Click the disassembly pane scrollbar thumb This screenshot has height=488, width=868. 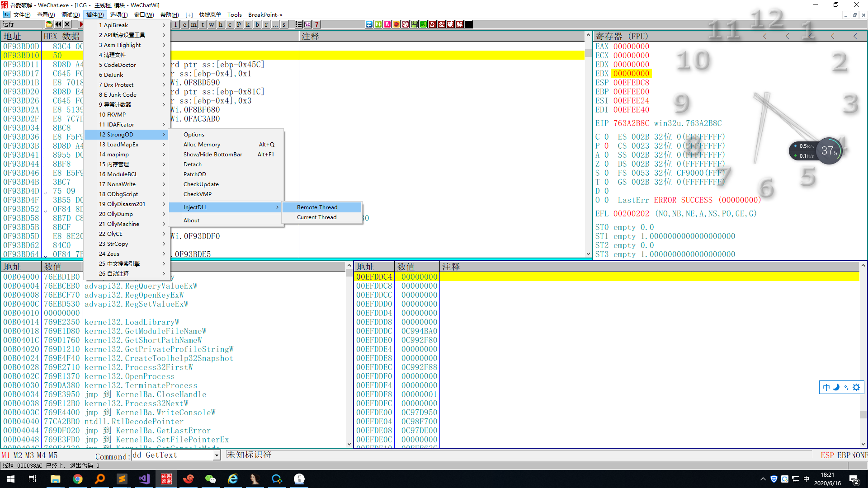pos(588,53)
